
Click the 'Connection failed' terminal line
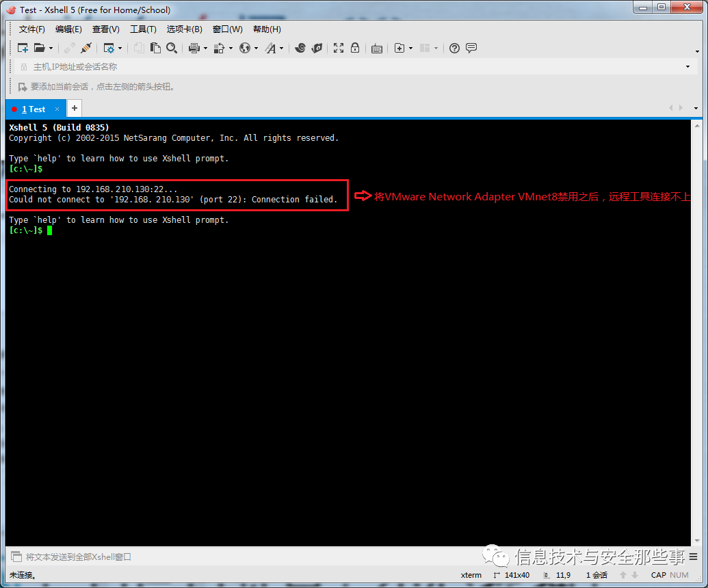point(173,200)
